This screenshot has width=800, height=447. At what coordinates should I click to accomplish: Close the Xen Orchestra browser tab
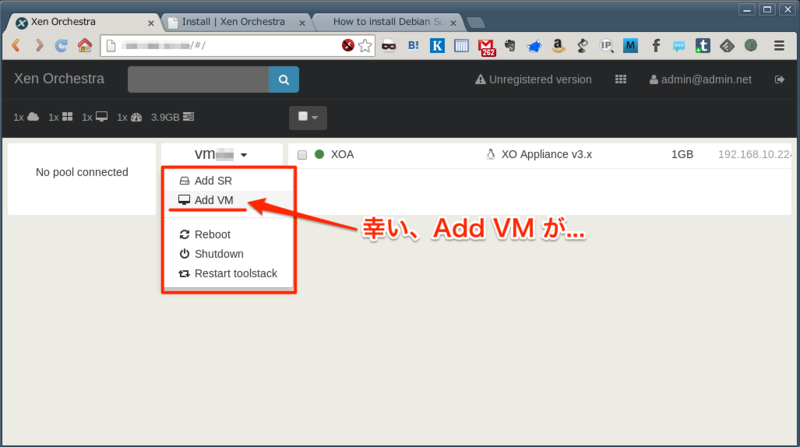pos(151,23)
